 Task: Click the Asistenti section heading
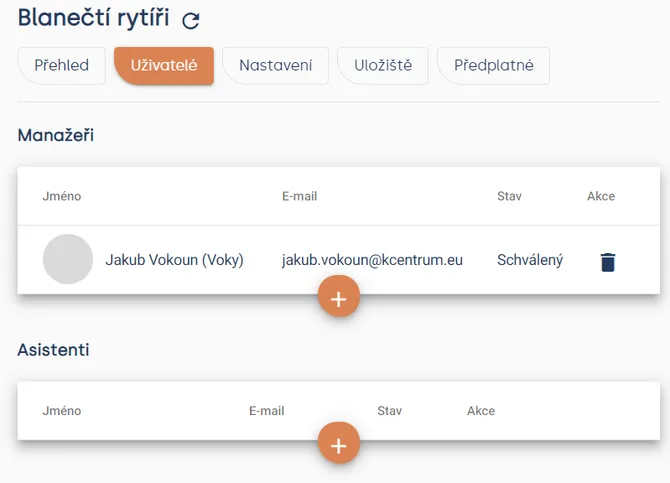[53, 350]
